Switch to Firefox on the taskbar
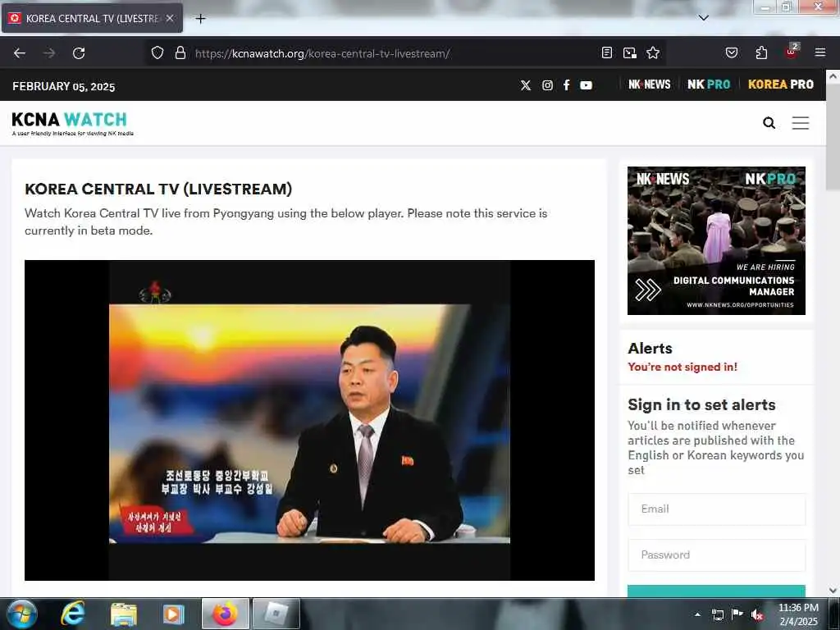This screenshot has height=630, width=840. (x=225, y=614)
